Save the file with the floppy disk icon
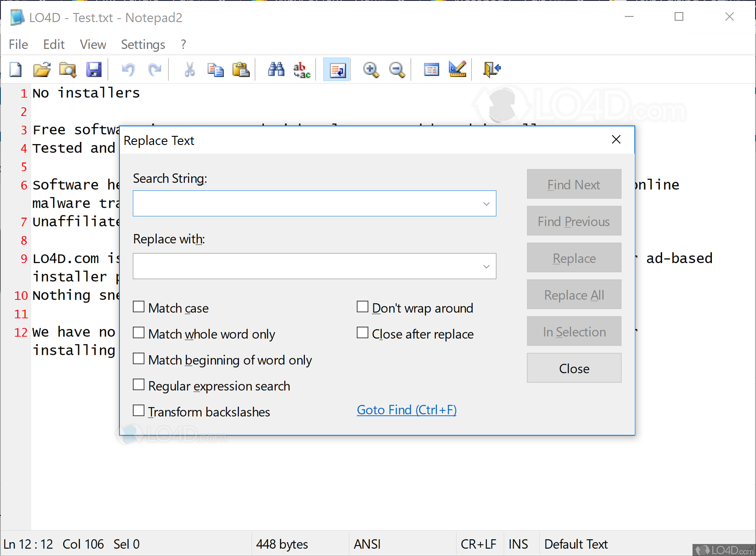Viewport: 756px width, 556px height. point(93,69)
